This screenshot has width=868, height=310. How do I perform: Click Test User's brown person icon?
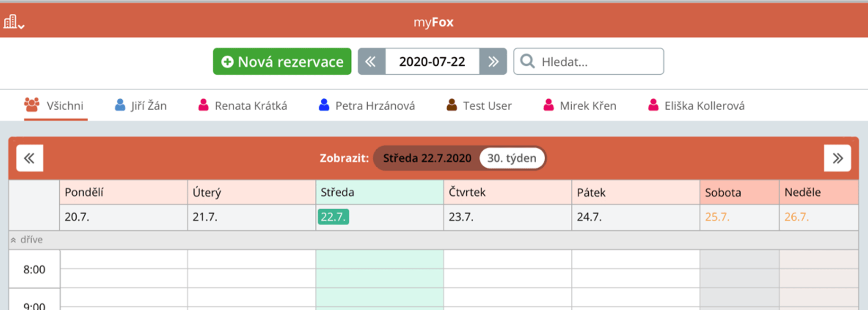pyautogui.click(x=452, y=104)
